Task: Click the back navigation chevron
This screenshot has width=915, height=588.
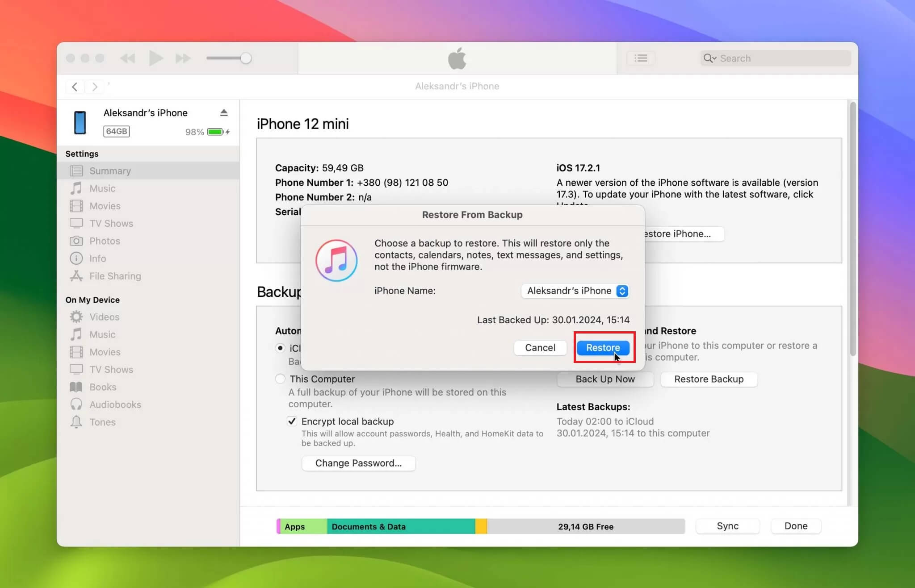Action: click(x=75, y=87)
